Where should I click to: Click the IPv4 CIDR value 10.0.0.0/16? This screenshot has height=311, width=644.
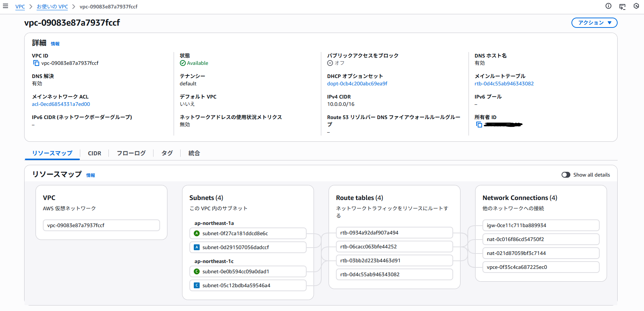pos(341,104)
